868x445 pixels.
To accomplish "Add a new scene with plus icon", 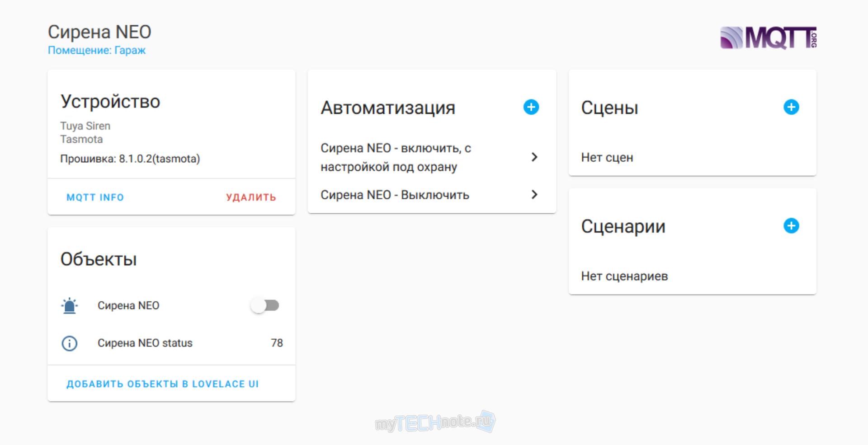I will (791, 107).
